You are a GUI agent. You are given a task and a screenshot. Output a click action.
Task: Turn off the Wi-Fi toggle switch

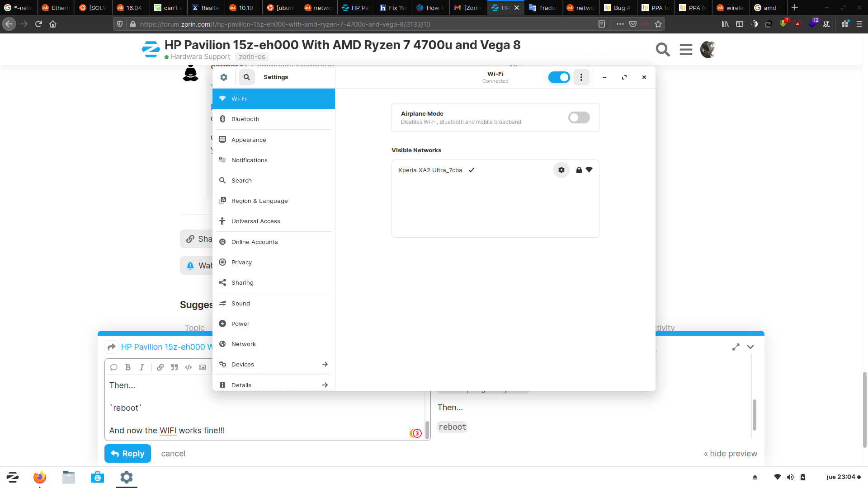(559, 77)
